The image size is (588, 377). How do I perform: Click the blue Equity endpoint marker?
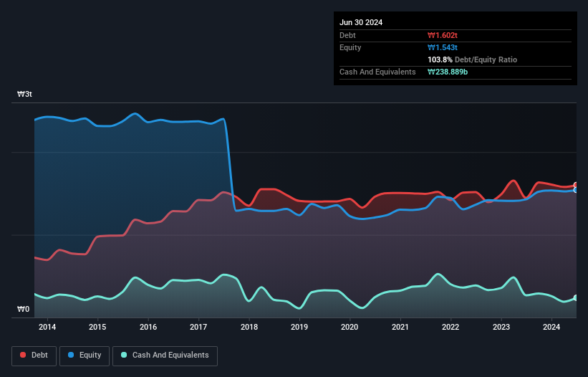(x=576, y=190)
